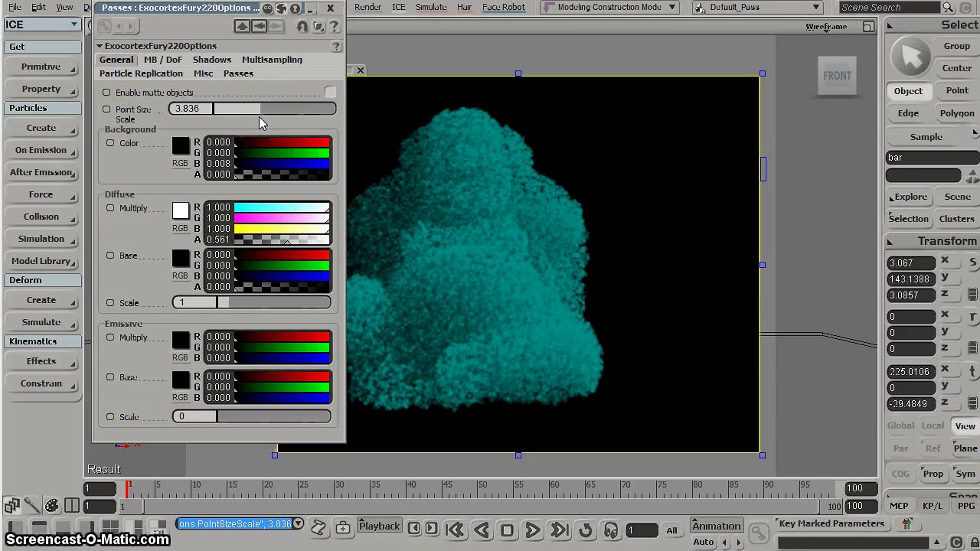
Task: Click the wrench icon in the lower-left corner
Action: tap(32, 506)
